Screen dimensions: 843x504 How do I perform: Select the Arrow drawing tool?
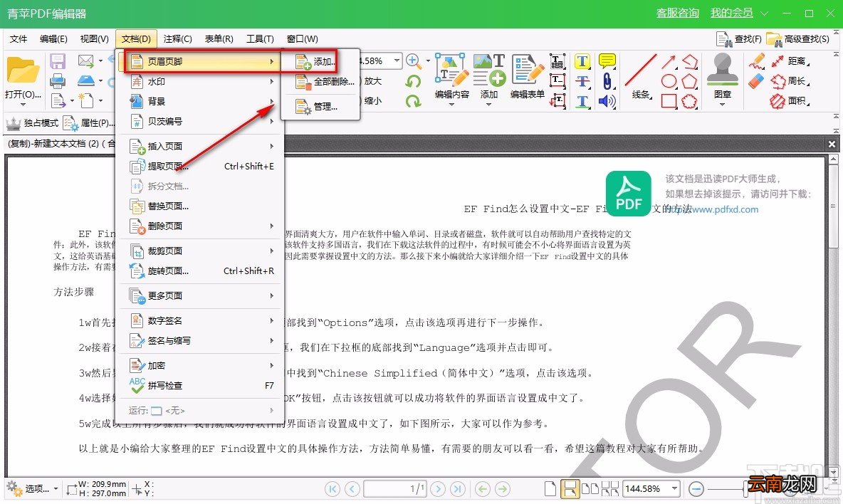pos(669,62)
